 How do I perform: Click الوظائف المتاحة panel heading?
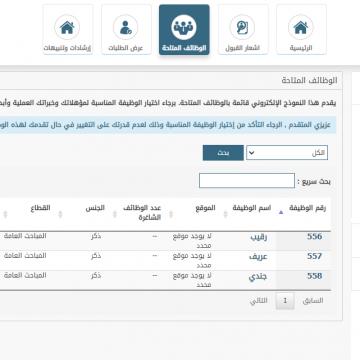coord(309,80)
